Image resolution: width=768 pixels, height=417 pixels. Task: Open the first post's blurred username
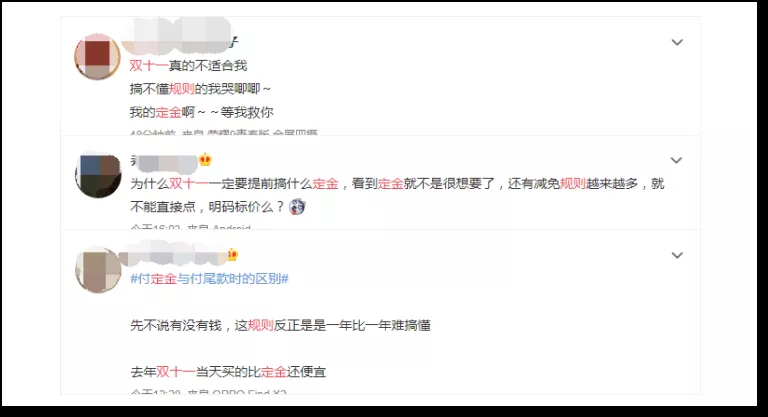[179, 36]
